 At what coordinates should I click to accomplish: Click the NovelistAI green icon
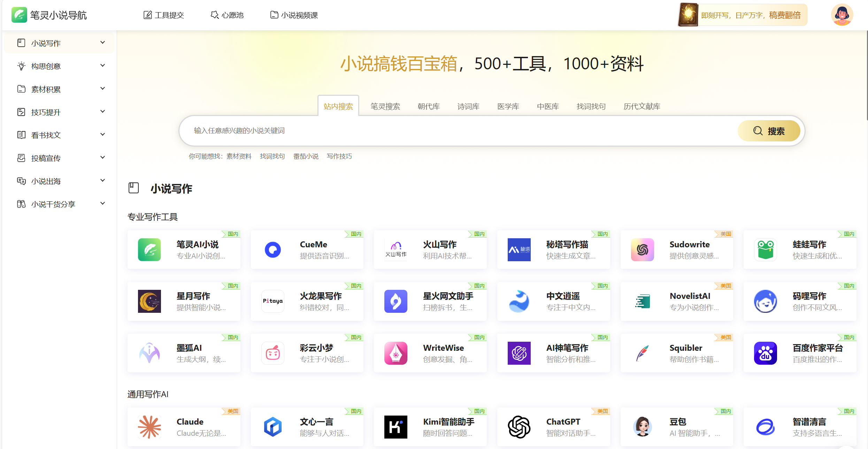pyautogui.click(x=642, y=301)
